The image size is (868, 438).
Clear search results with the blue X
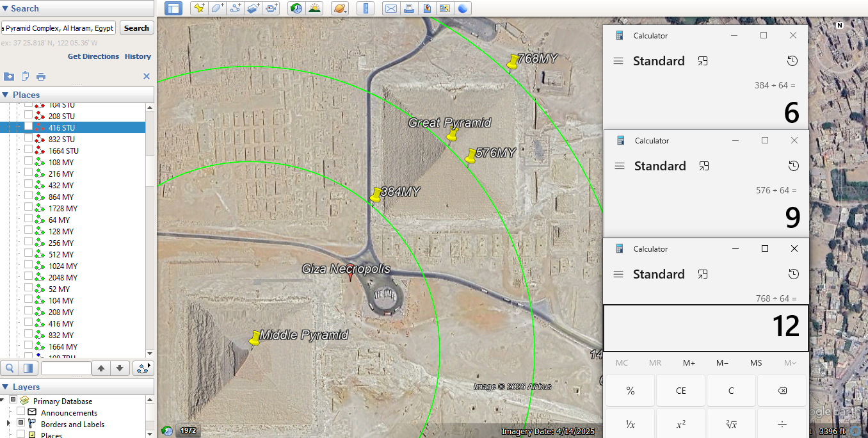click(x=146, y=76)
